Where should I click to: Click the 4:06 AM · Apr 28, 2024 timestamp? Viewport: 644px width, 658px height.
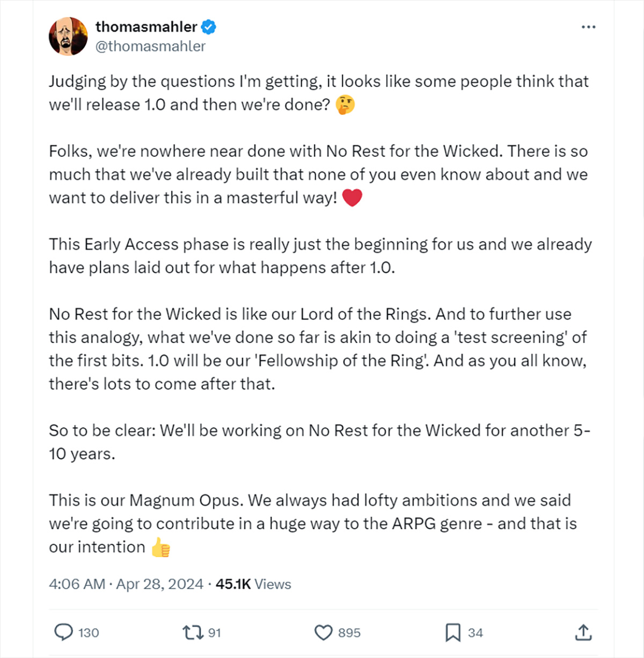pos(126,584)
